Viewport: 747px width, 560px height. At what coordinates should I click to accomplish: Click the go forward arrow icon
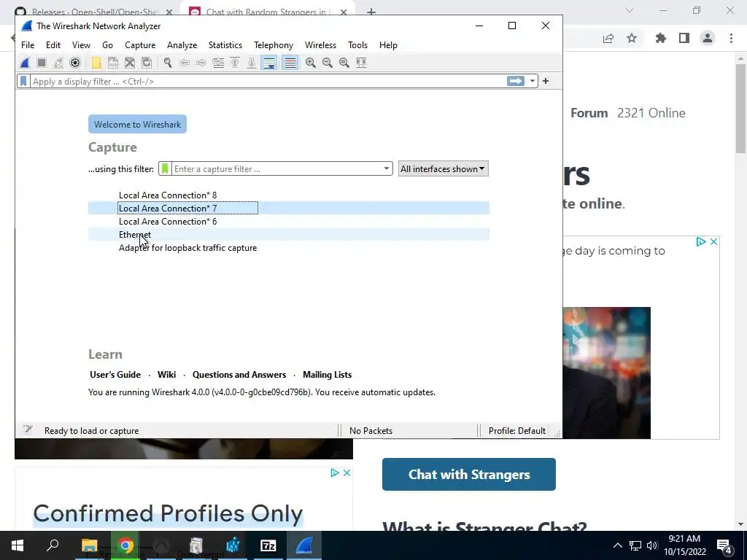(201, 63)
